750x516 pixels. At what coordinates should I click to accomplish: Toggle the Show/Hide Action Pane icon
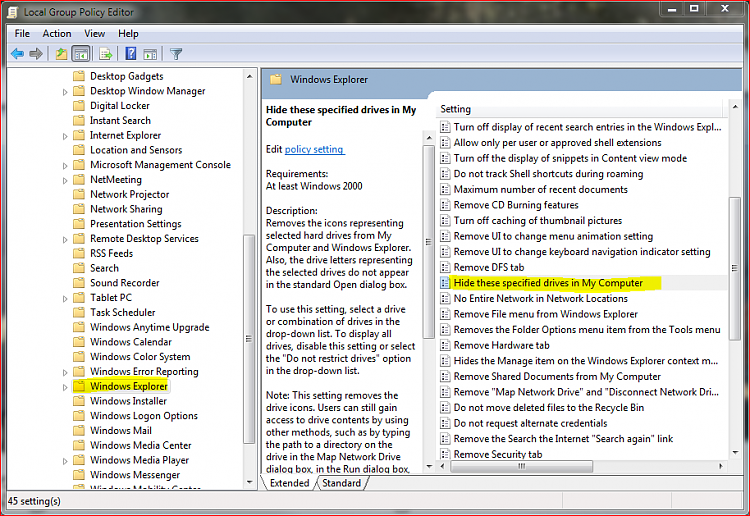pyautogui.click(x=150, y=54)
